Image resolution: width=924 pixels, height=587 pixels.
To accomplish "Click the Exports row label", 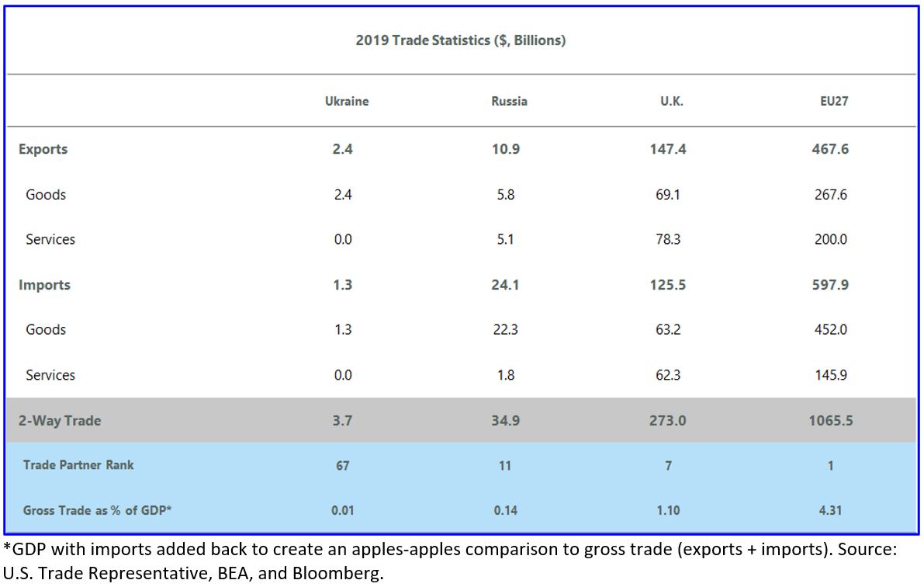I will (43, 149).
